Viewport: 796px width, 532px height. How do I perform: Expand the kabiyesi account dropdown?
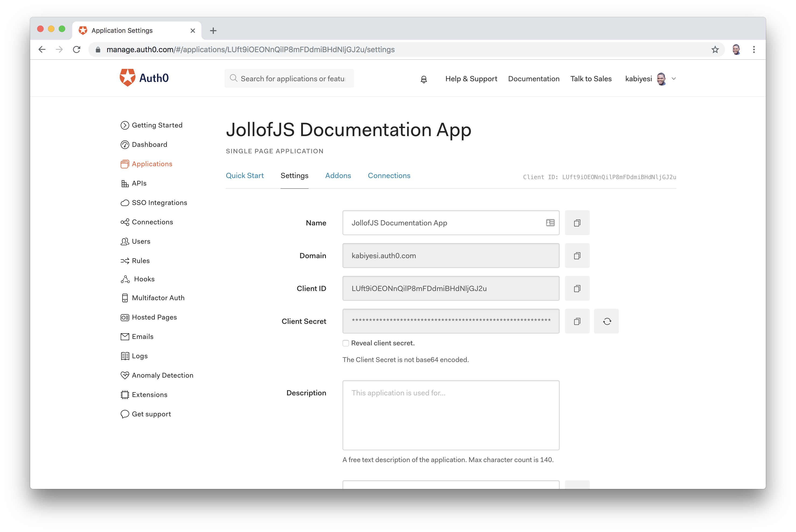[674, 79]
